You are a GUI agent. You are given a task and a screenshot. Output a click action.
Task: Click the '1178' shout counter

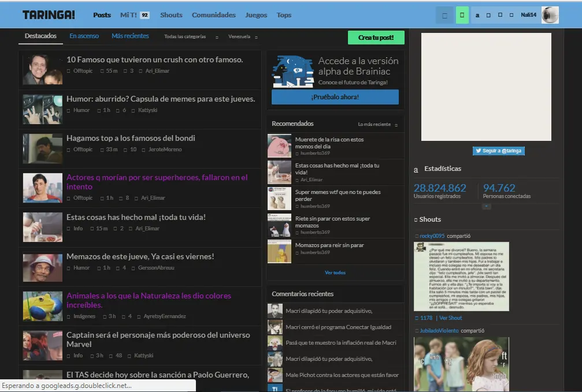(x=426, y=318)
